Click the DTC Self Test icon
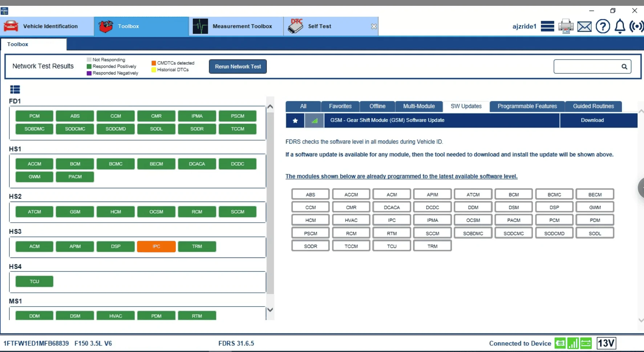This screenshot has height=352, width=644. point(296,26)
